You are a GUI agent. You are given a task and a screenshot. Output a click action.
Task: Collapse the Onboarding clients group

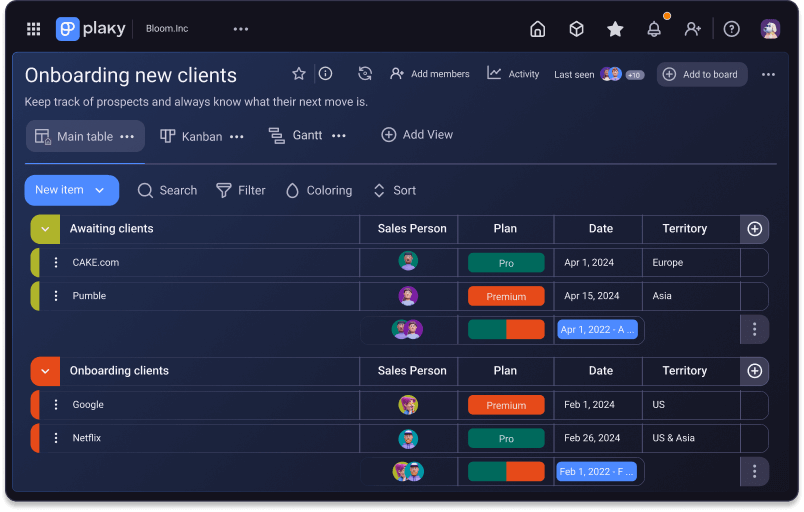pos(45,371)
